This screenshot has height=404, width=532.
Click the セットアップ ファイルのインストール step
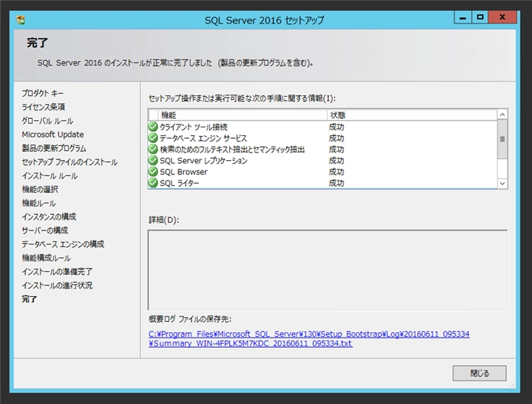point(70,162)
